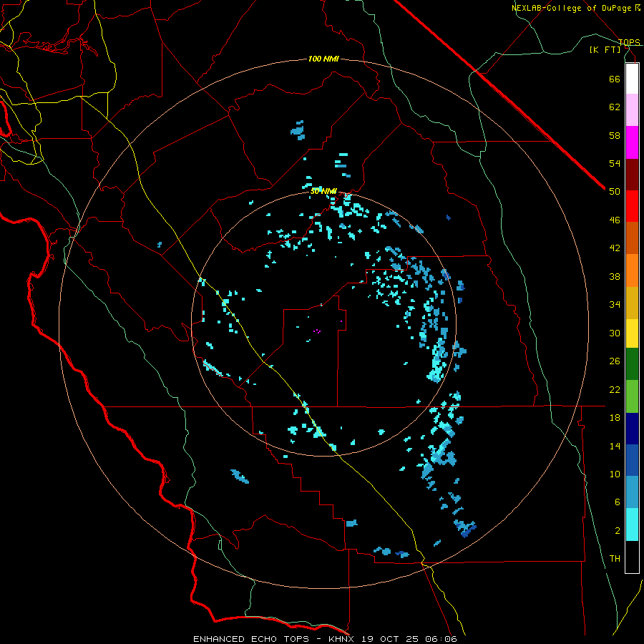644x644 pixels.
Task: Pick the medium blue legend swatch
Action: [x=632, y=460]
